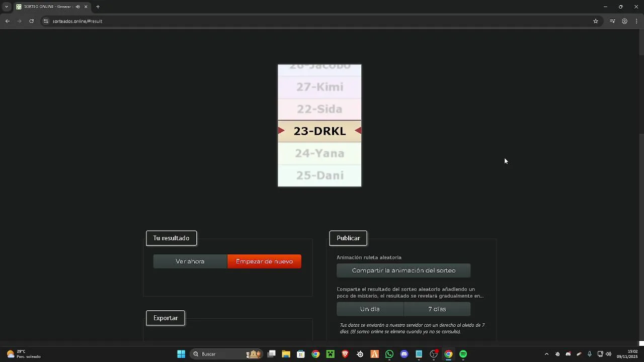Click the address bar URL
This screenshot has height=362, width=644.
(77, 21)
